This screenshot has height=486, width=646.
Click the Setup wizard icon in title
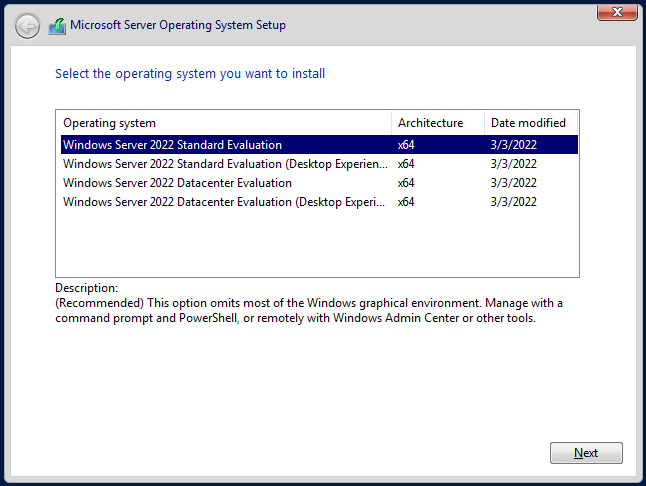pos(57,26)
